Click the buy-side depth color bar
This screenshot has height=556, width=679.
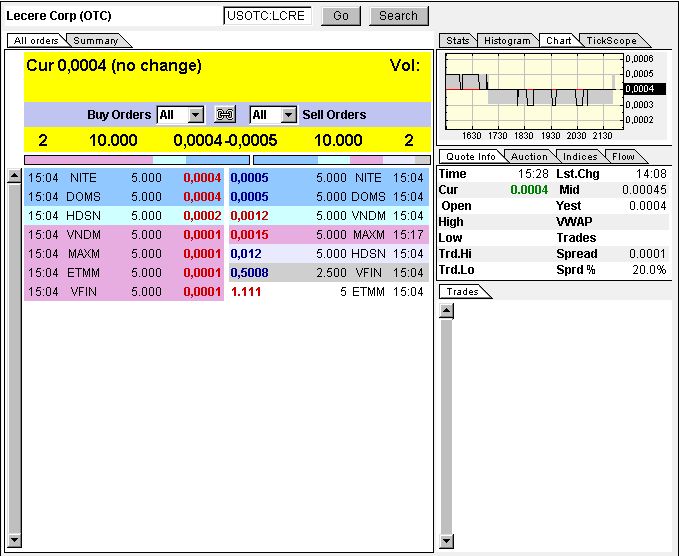123,159
